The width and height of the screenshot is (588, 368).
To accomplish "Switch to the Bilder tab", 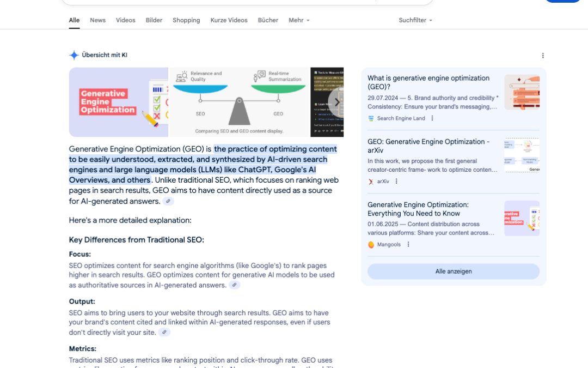I will (154, 20).
